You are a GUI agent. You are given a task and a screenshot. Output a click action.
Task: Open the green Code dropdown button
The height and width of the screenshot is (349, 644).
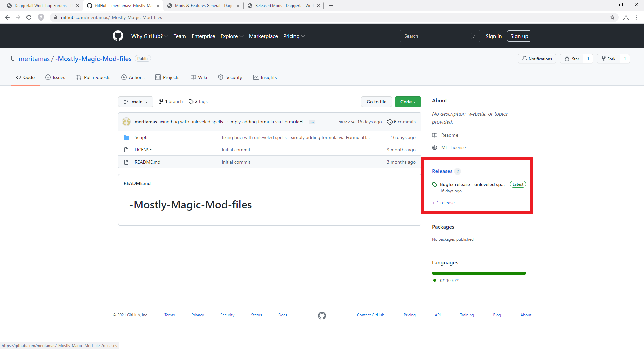(x=408, y=102)
